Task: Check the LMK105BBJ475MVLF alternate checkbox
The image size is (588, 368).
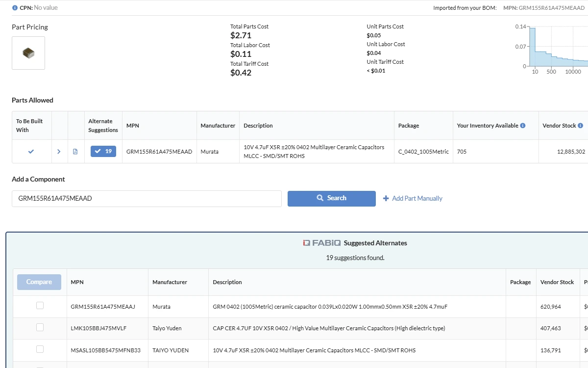Action: point(40,327)
